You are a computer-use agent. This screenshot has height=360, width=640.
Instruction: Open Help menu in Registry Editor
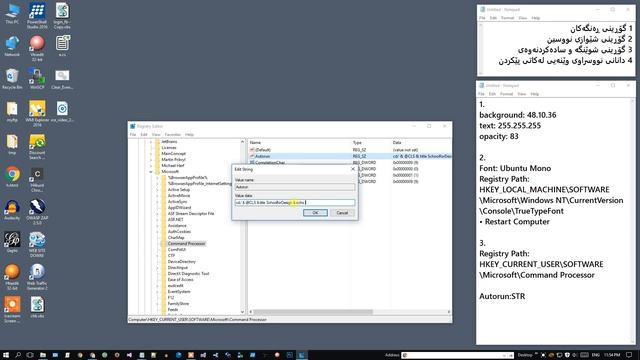click(189, 134)
